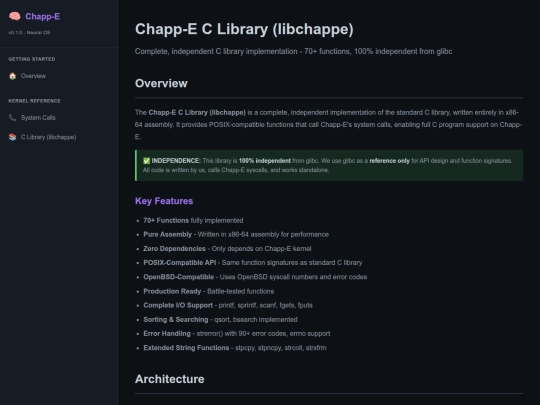Click the 'Complete I/O Support' bullet
This screenshot has width=540, height=405.
tap(228, 305)
